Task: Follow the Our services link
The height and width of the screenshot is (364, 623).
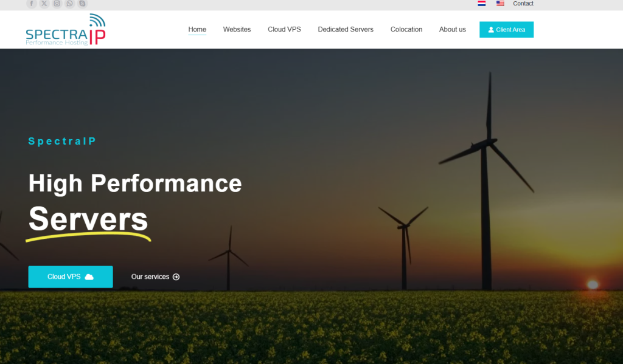Action: tap(150, 276)
